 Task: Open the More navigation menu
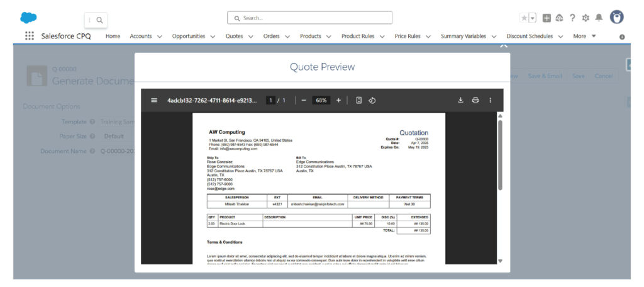(584, 36)
